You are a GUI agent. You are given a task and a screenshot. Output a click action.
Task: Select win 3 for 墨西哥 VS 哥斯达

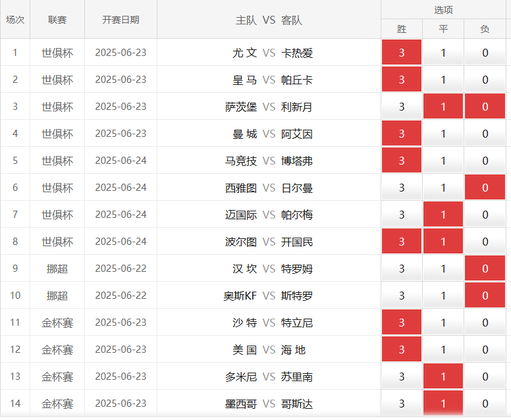coord(402,404)
